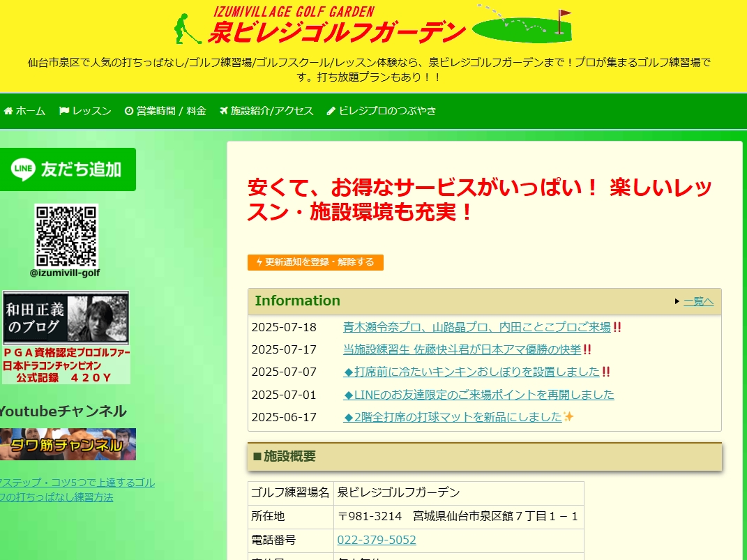
Task: Call the phone number 022-379-5052 link
Action: [377, 540]
